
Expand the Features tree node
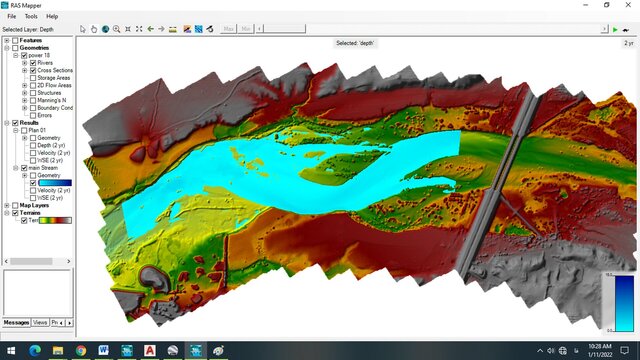(x=7, y=40)
